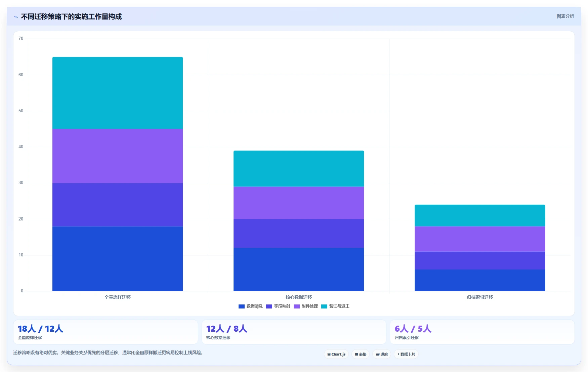Click the 字段映射 indigo legend swatch
This screenshot has height=372, width=588.
pyautogui.click(x=269, y=306)
